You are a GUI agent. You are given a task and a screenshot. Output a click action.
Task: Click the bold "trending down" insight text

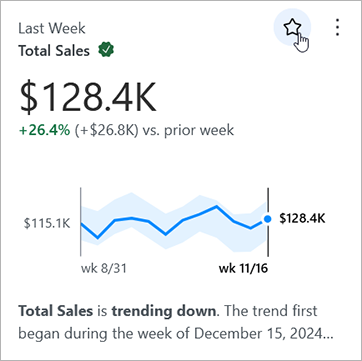163,311
